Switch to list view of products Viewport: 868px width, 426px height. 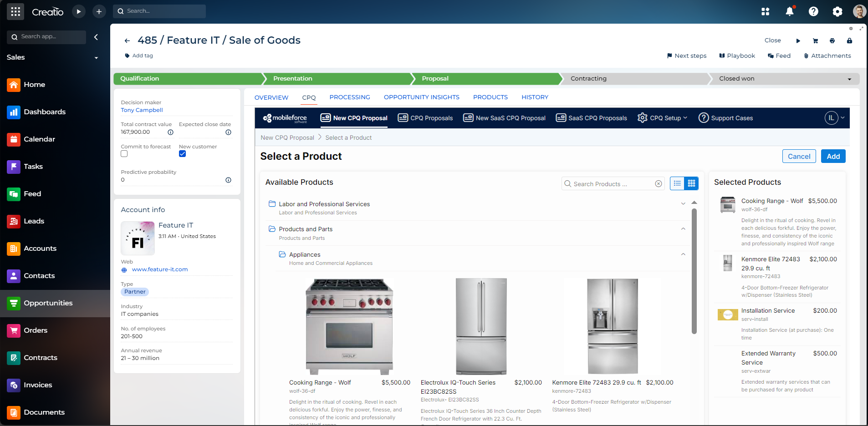[678, 183]
